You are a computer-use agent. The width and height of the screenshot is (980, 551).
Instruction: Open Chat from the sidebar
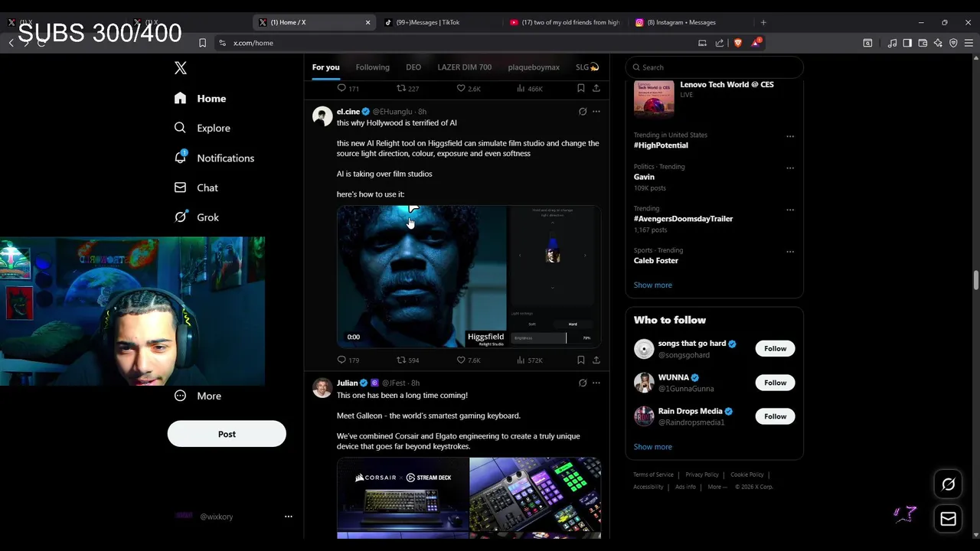point(196,187)
